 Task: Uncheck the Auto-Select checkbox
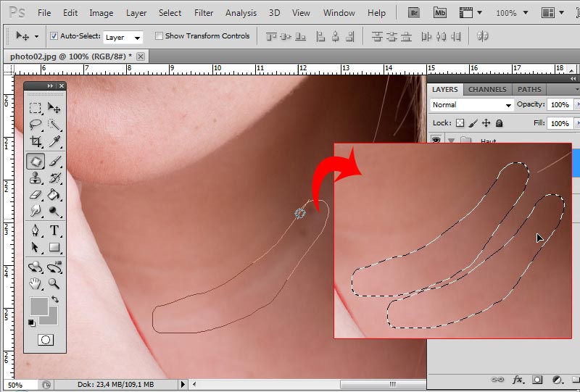(54, 36)
